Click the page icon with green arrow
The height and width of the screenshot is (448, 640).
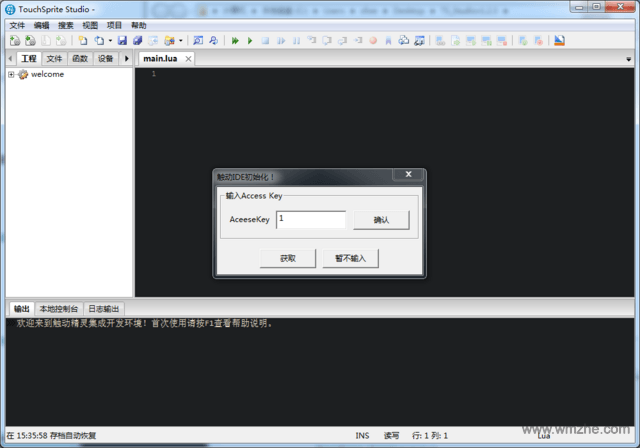click(x=456, y=40)
